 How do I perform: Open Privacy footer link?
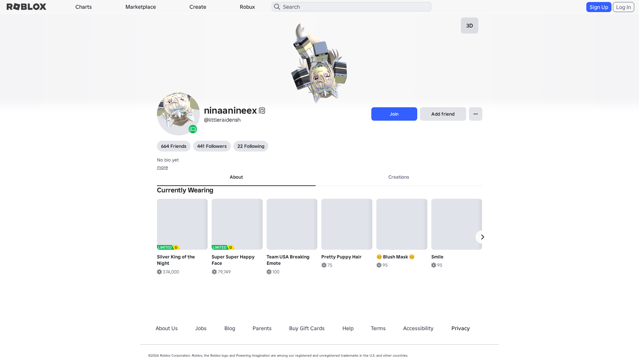tap(461, 328)
